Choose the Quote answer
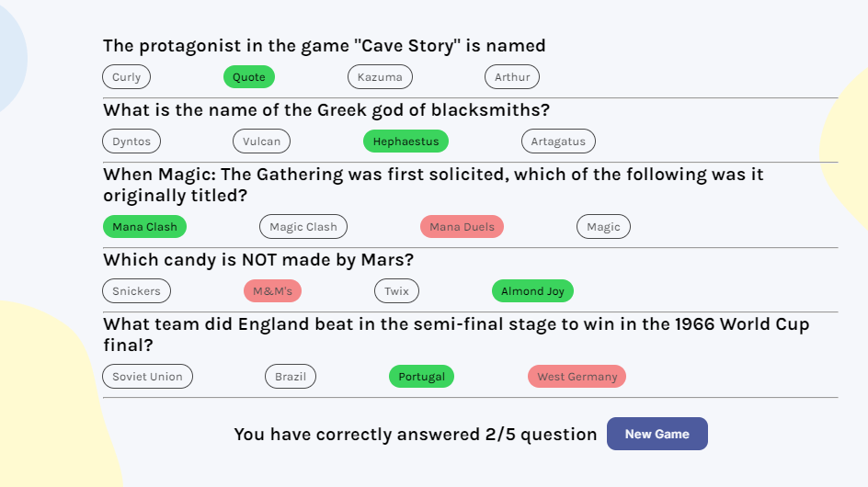The width and height of the screenshot is (868, 487). 249,77
